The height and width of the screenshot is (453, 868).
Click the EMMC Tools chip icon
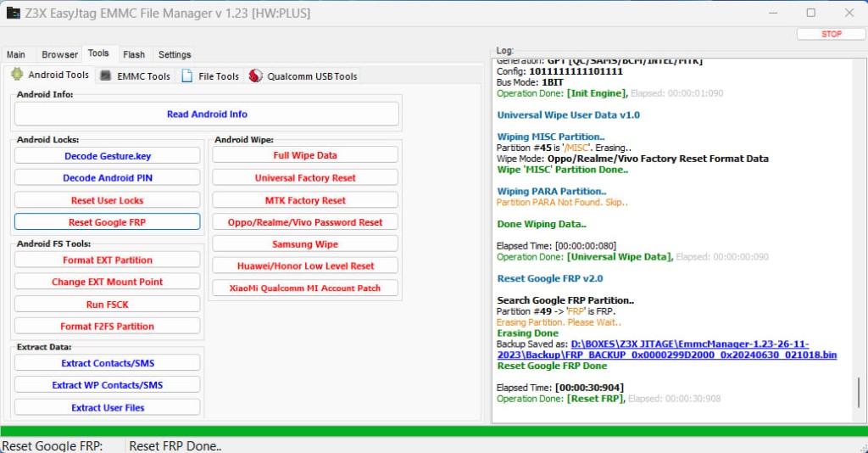tap(105, 75)
